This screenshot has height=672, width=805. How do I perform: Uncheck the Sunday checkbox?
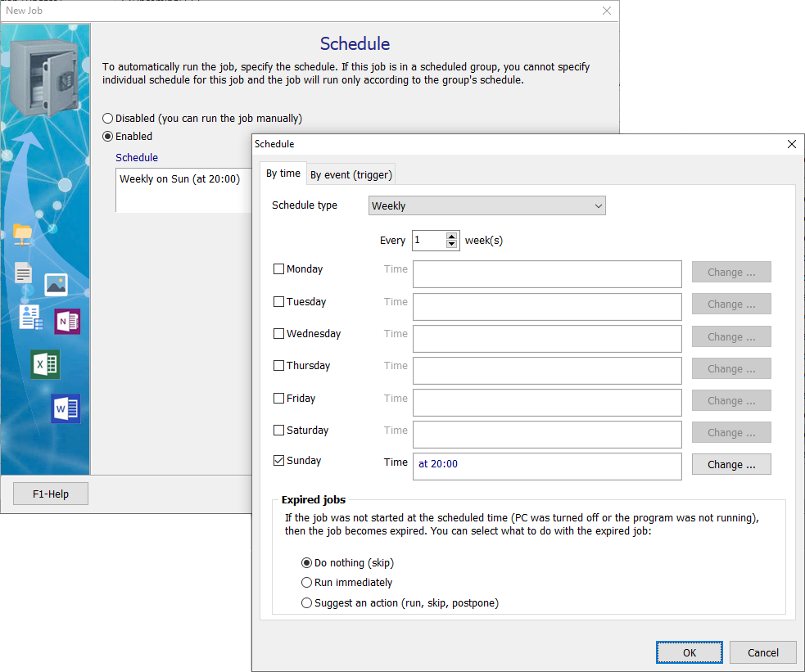[279, 461]
